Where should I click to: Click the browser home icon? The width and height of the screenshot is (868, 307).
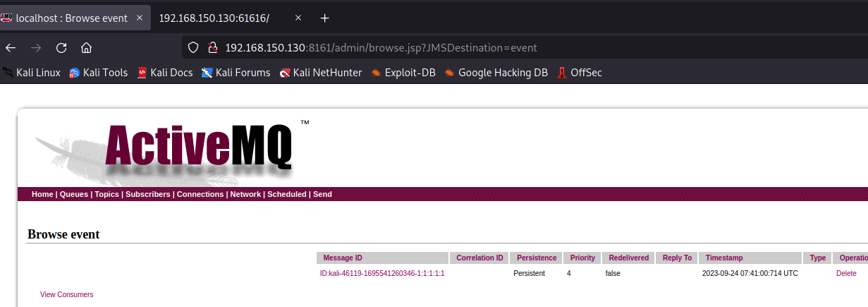click(x=87, y=48)
